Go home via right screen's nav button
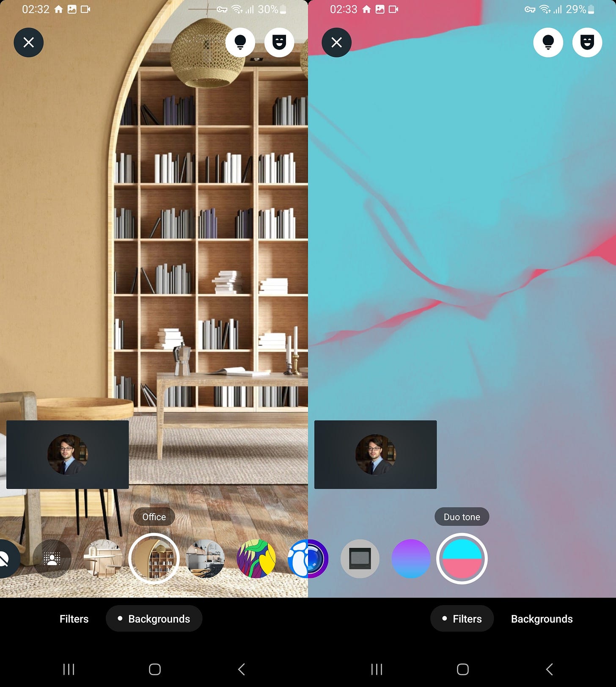This screenshot has height=687, width=616. click(x=463, y=669)
